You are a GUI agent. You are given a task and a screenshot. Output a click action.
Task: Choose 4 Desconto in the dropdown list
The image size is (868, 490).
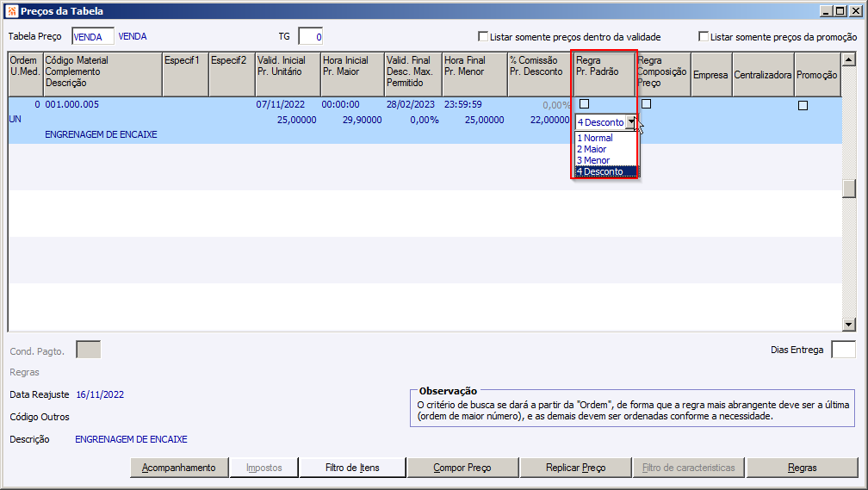tap(606, 171)
